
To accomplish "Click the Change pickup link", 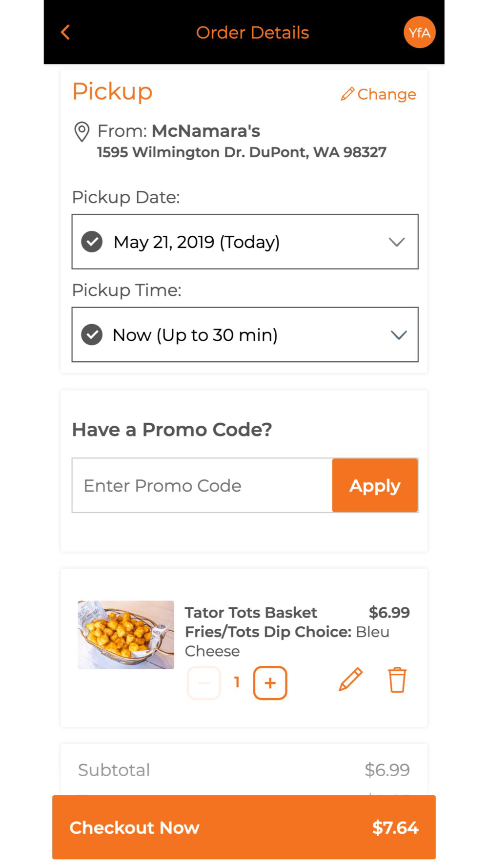I will point(386,94).
